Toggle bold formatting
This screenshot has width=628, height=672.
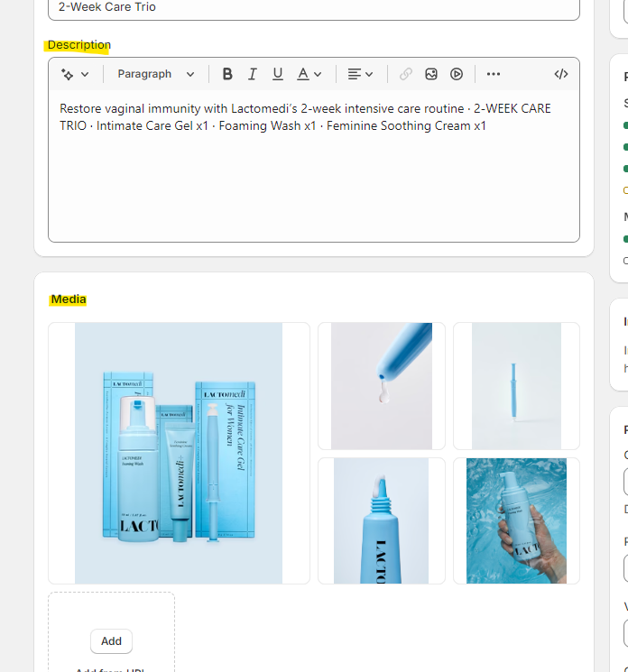coord(227,74)
